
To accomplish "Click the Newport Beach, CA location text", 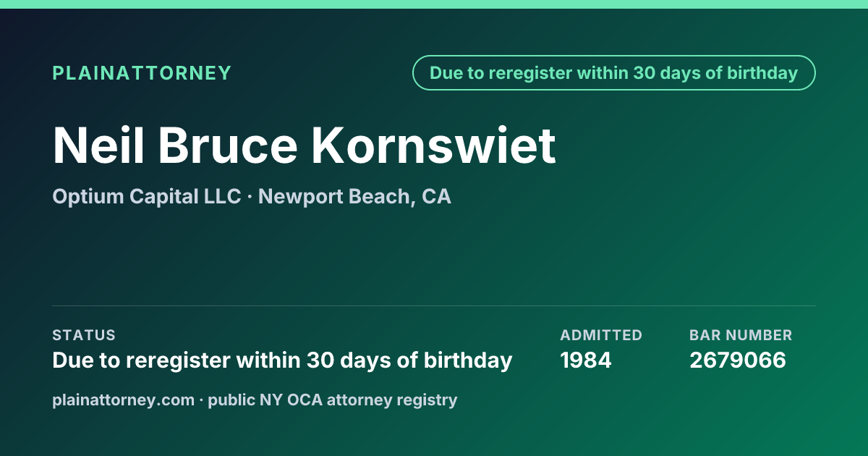I will click(354, 196).
